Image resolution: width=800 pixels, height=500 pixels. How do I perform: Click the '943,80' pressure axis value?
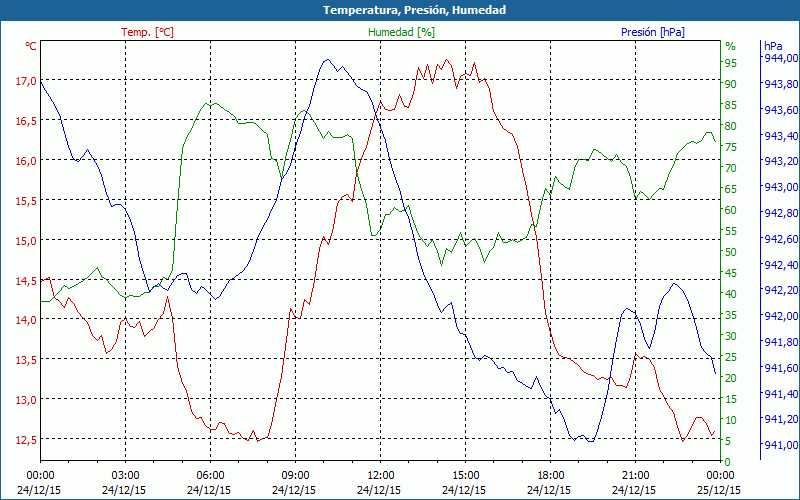coord(781,83)
